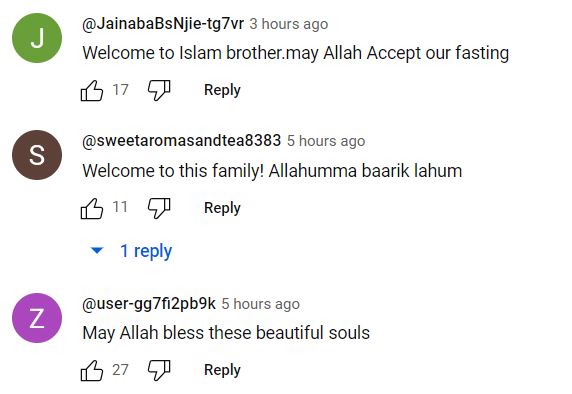The image size is (572, 394).
Task: Open the brown S profile avatar
Action: 37,155
